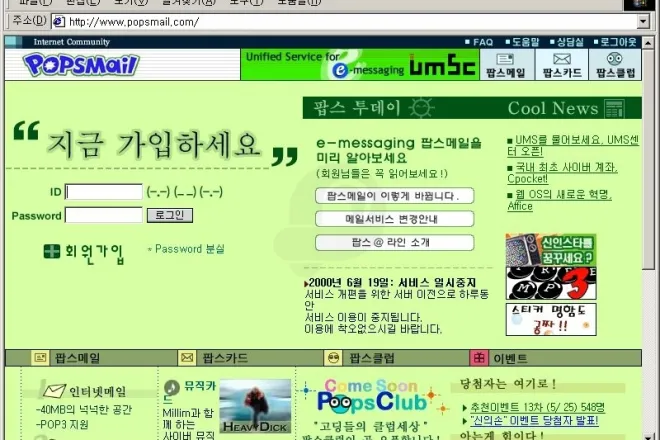Click the green 회원가입 plus icon
Image resolution: width=660 pixels, height=440 pixels.
[52, 251]
